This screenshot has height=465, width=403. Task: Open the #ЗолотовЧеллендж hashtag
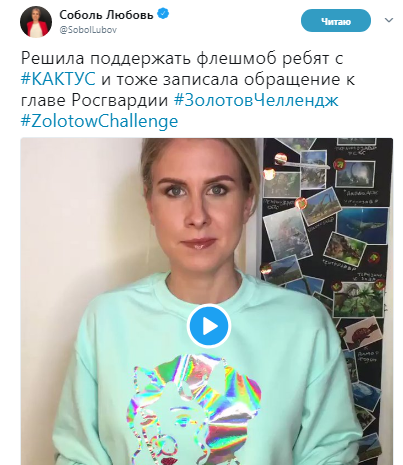click(x=256, y=100)
